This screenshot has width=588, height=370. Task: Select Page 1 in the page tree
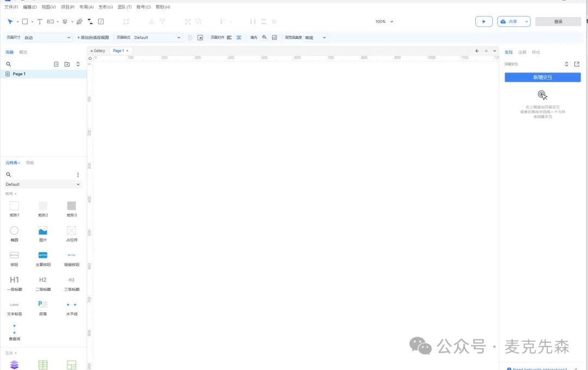[44, 74]
